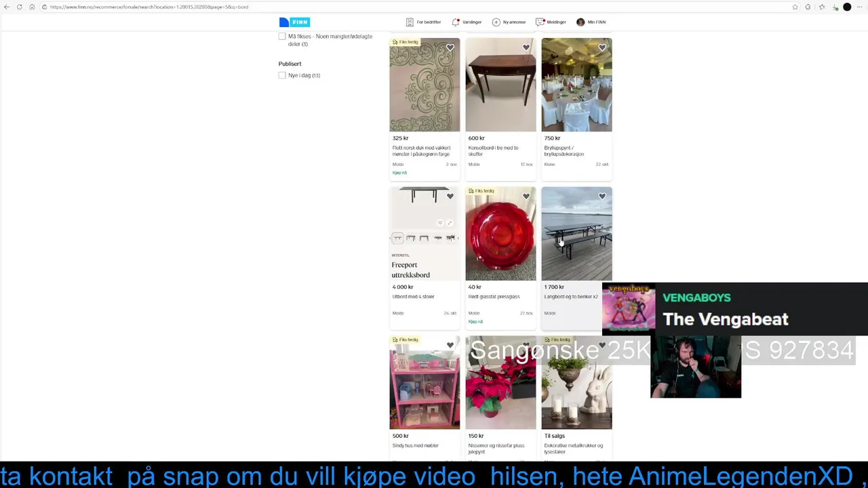Open the Bryllupspynt wedding photo
Image resolution: width=868 pixels, height=488 pixels.
[576, 85]
